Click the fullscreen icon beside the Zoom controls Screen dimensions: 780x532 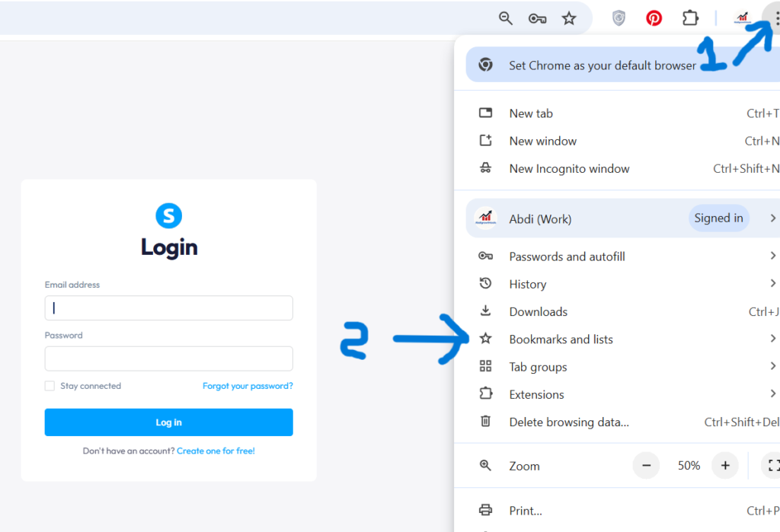click(774, 465)
